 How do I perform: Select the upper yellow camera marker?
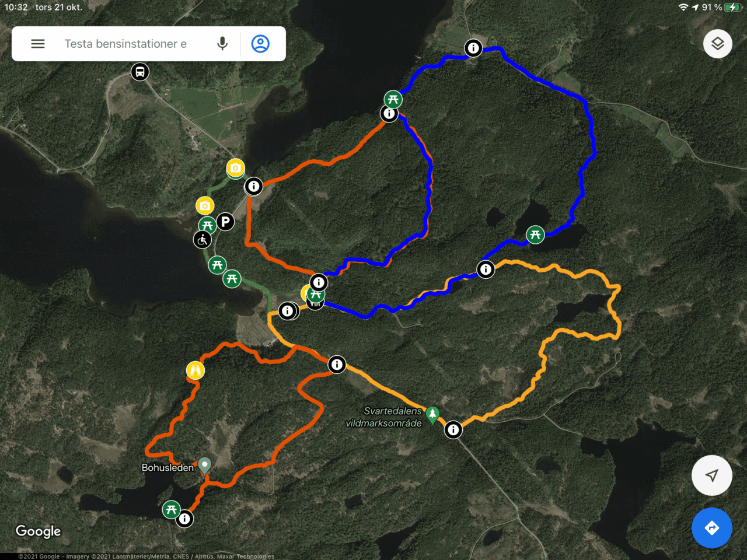[x=235, y=168]
